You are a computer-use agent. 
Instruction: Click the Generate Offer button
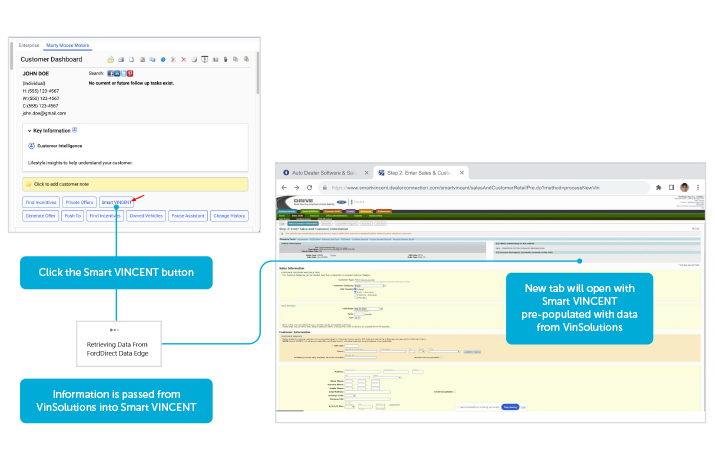pos(41,216)
